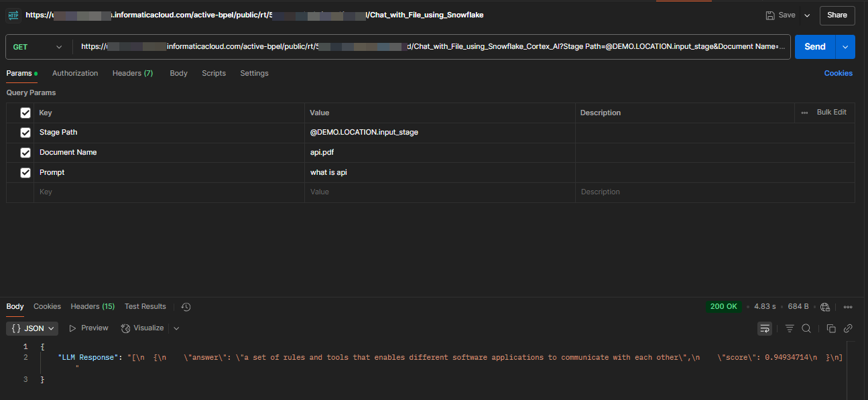Expand the Save options arrow
Image resolution: width=868 pixels, height=400 pixels.
[x=807, y=15]
